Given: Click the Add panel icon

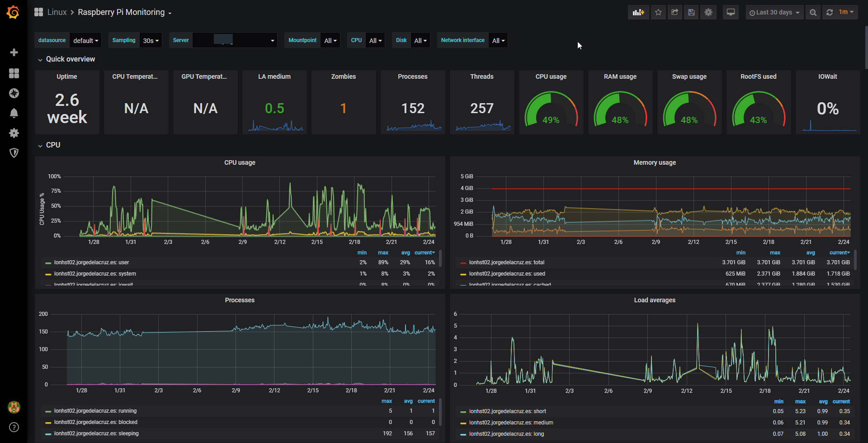Looking at the screenshot, I should click(x=638, y=12).
